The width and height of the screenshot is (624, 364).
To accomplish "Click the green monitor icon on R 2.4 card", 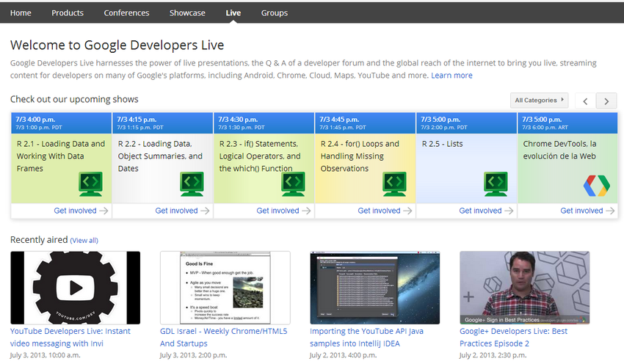I will pyautogui.click(x=394, y=184).
